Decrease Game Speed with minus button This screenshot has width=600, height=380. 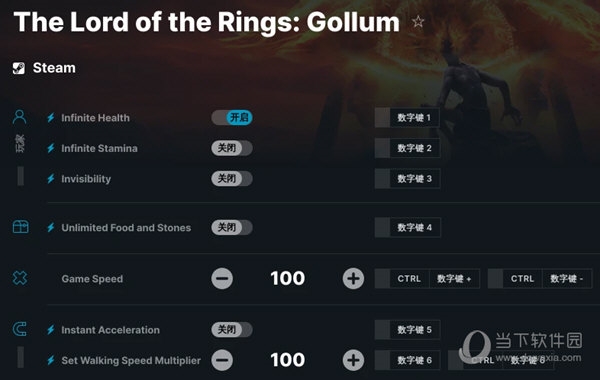[x=222, y=278]
